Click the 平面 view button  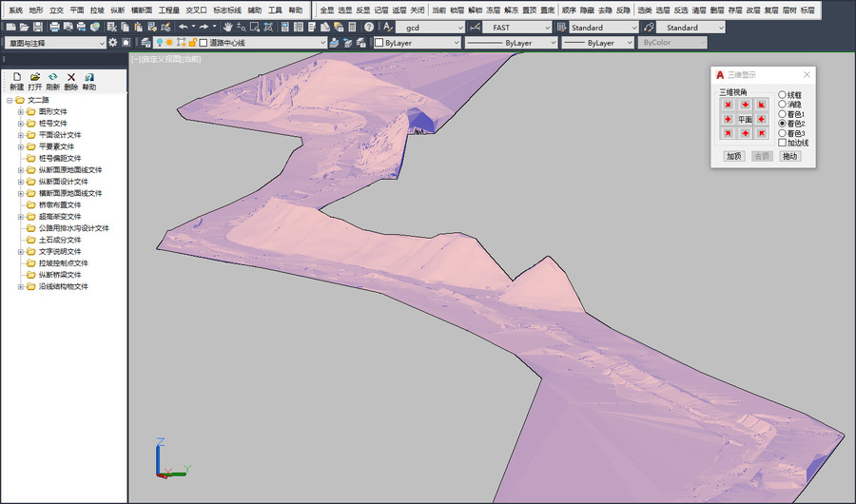(x=745, y=119)
